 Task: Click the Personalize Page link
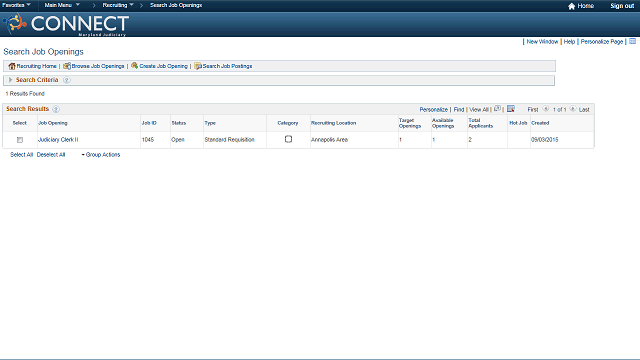tap(602, 42)
